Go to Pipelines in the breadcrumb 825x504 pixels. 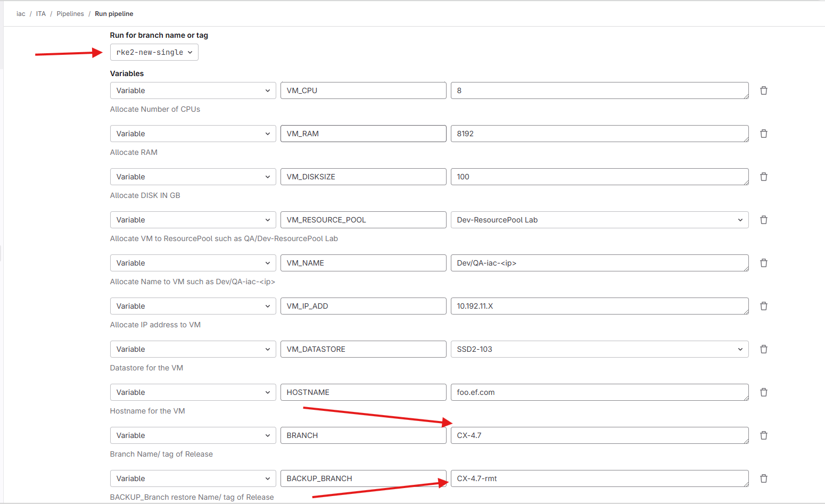coord(70,14)
